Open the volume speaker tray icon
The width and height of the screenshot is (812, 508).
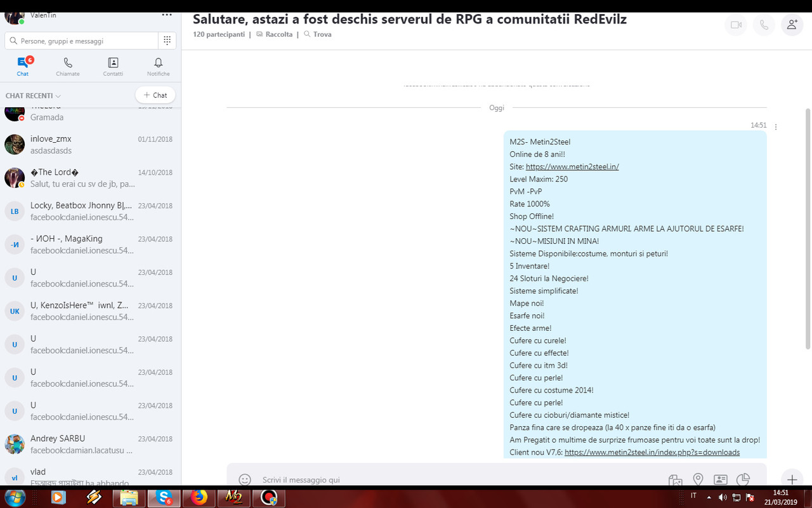point(723,497)
